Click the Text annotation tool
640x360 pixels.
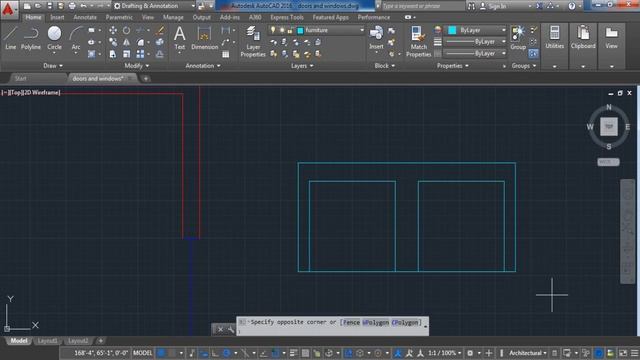click(180, 38)
